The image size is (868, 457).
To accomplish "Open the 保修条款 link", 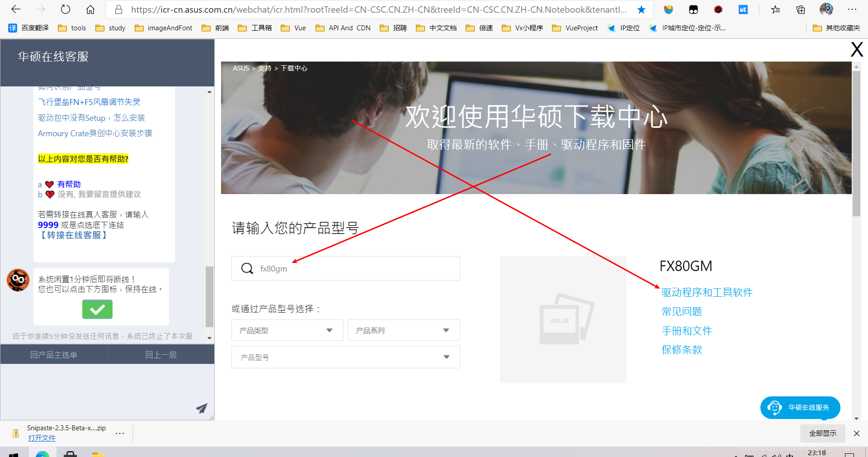I will pyautogui.click(x=682, y=349).
